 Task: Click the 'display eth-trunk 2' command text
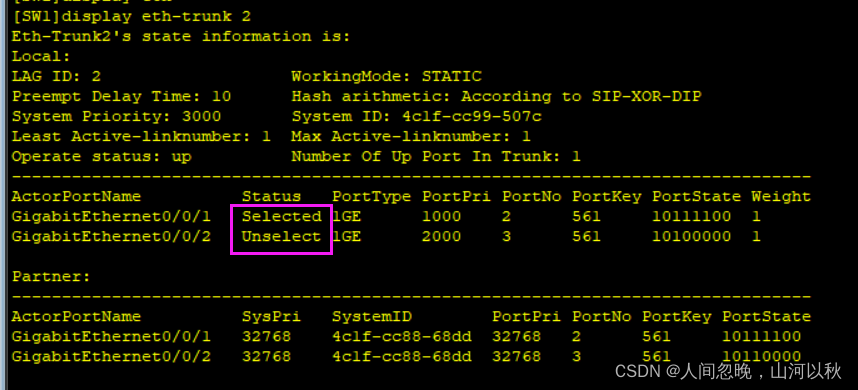(x=156, y=16)
